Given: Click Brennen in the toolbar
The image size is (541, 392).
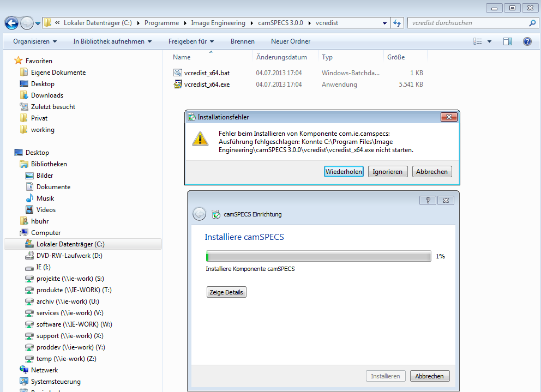Looking at the screenshot, I should (242, 41).
